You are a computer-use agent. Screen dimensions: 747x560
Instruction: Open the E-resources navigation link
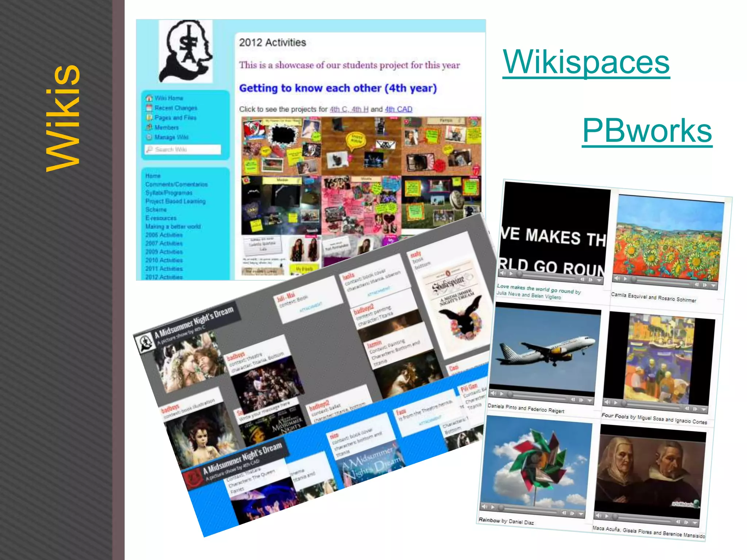(161, 218)
